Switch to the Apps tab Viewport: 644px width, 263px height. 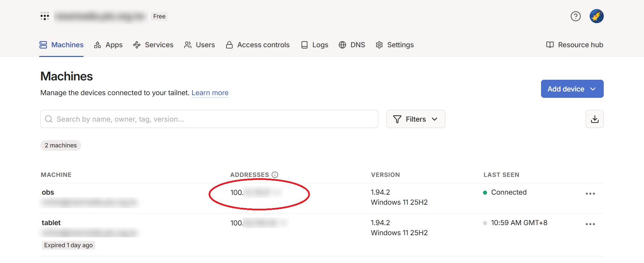pyautogui.click(x=108, y=45)
